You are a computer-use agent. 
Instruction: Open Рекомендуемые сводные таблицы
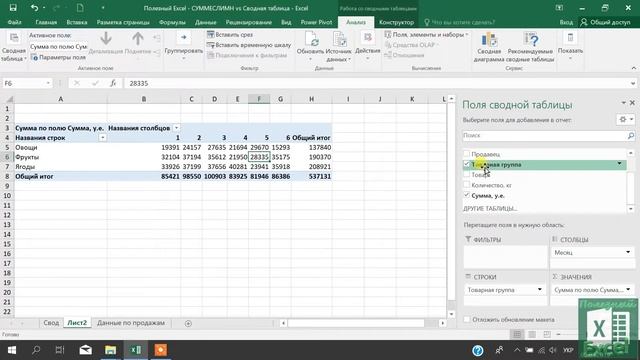point(530,47)
